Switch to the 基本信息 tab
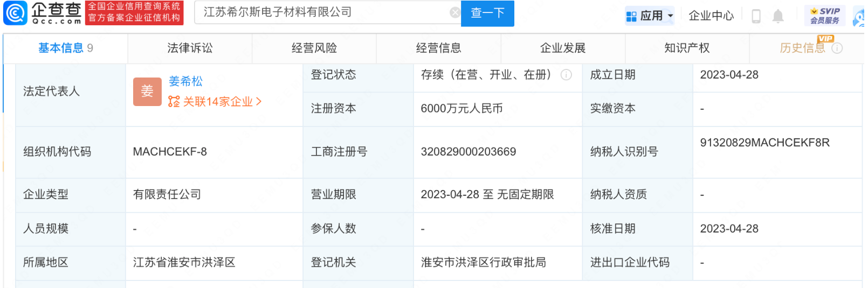 tap(65, 48)
